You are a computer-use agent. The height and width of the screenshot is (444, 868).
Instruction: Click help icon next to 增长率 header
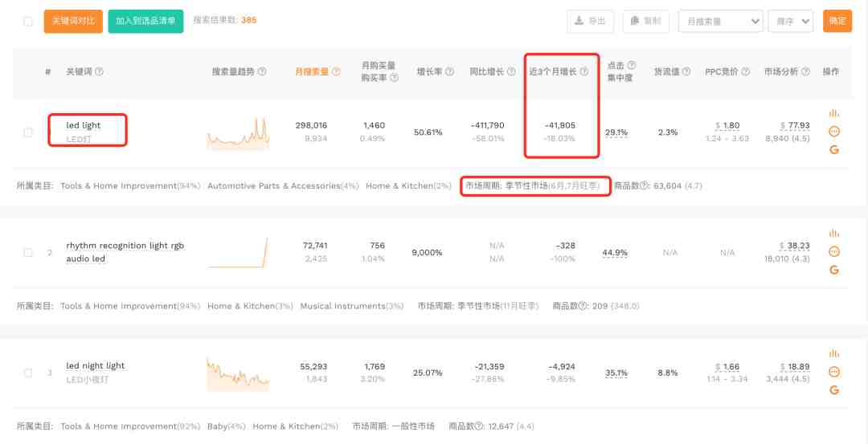coord(449,72)
